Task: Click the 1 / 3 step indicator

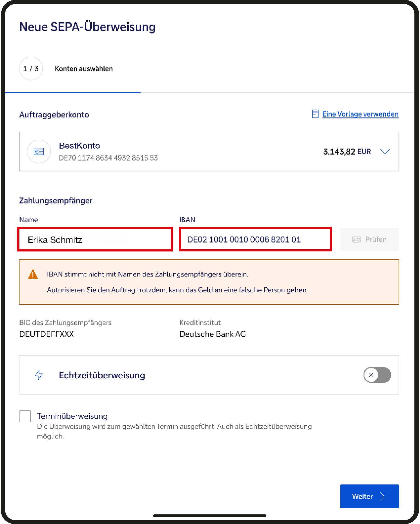Action: pyautogui.click(x=31, y=68)
